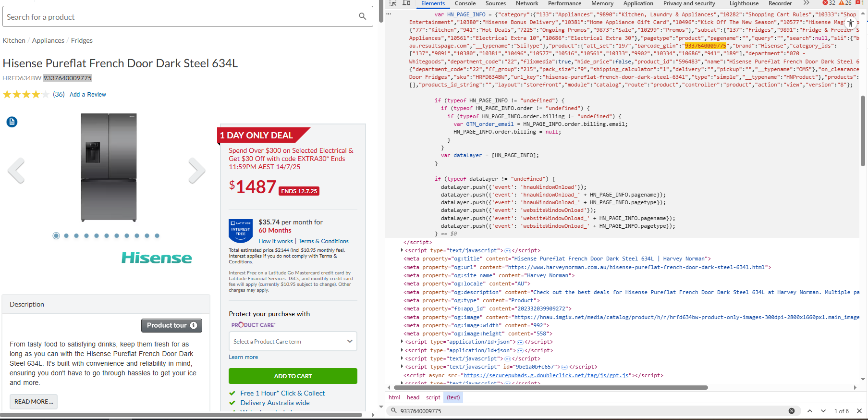The width and height of the screenshot is (868, 420).
Task: Click the (36) reviews count
Action: (x=59, y=94)
